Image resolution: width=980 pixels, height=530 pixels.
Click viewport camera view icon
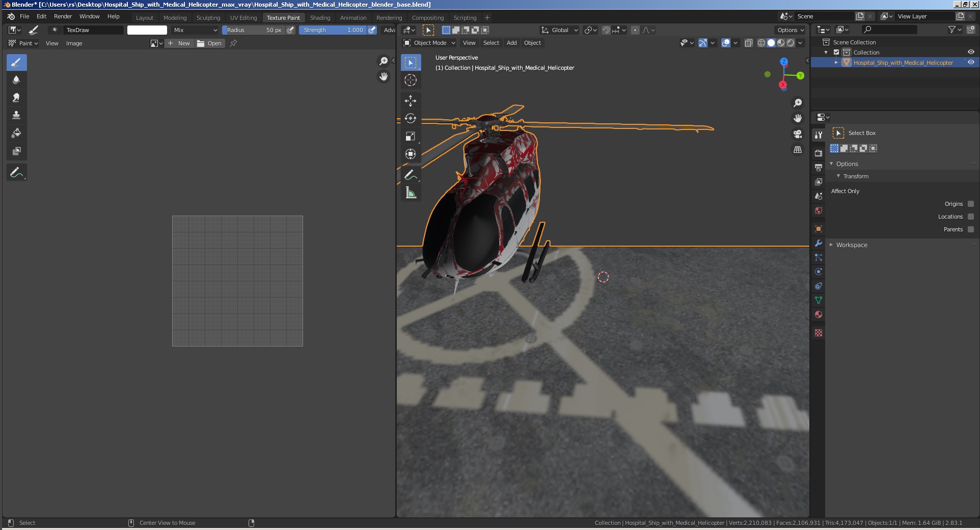coord(798,134)
